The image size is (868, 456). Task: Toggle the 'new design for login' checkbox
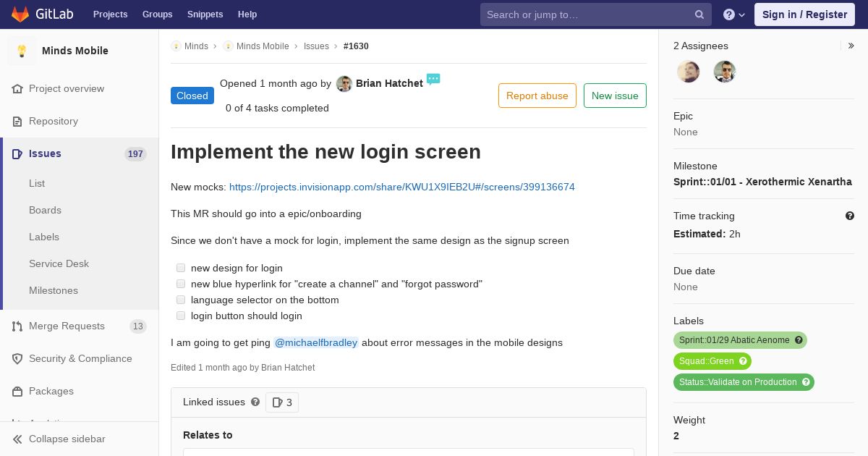(181, 268)
